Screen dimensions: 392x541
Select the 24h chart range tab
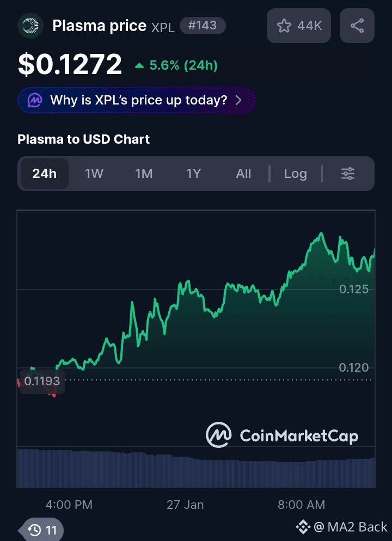point(44,174)
